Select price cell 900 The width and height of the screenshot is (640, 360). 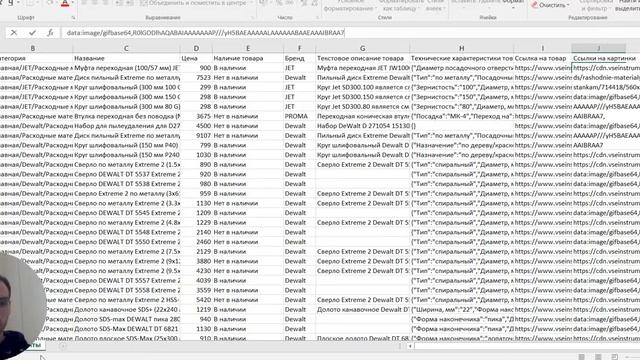pyautogui.click(x=196, y=68)
